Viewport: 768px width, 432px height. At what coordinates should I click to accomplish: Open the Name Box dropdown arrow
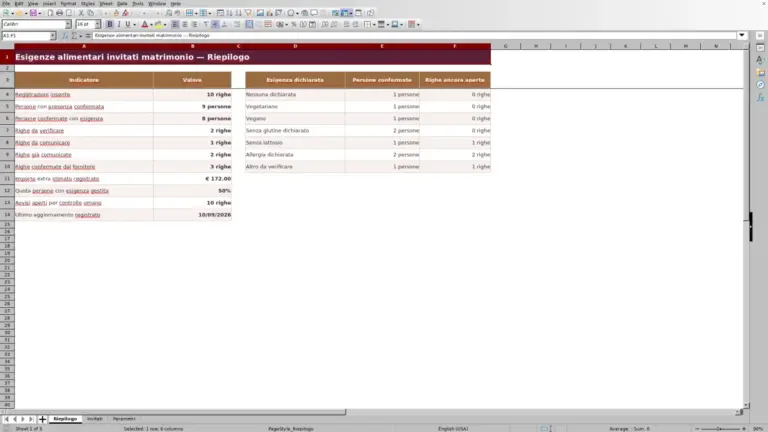(52, 36)
